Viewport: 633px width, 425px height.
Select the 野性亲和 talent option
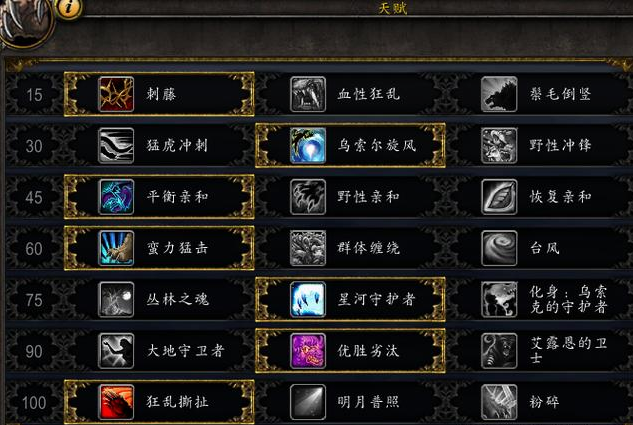[350, 197]
